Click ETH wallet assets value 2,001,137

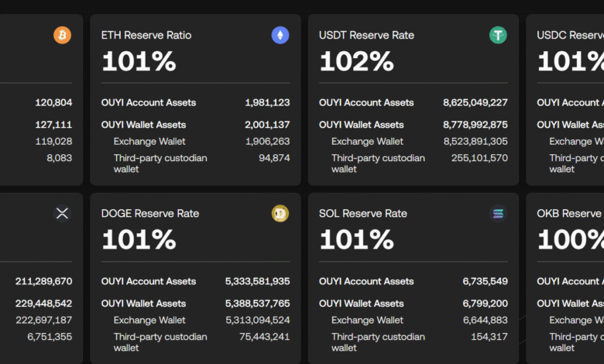tap(267, 125)
